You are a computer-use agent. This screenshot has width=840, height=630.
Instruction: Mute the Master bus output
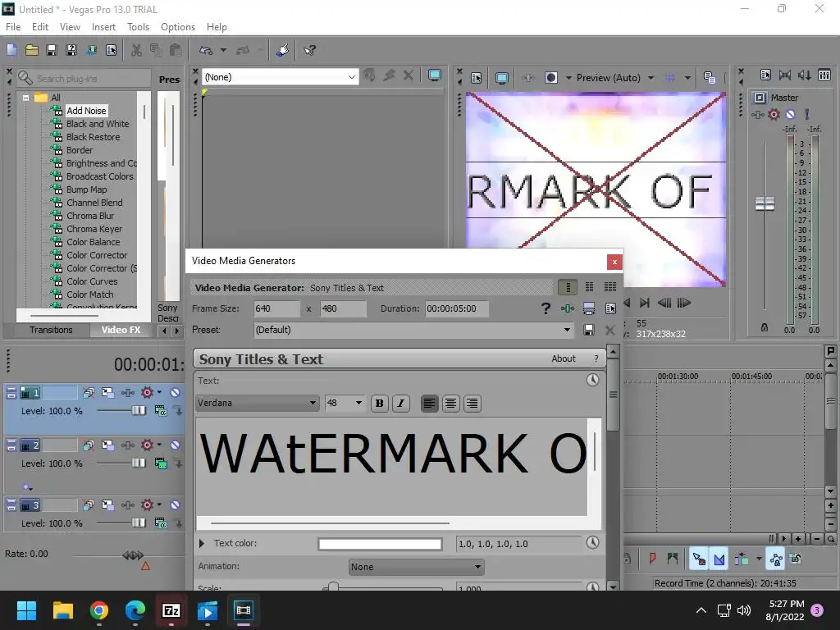click(790, 115)
